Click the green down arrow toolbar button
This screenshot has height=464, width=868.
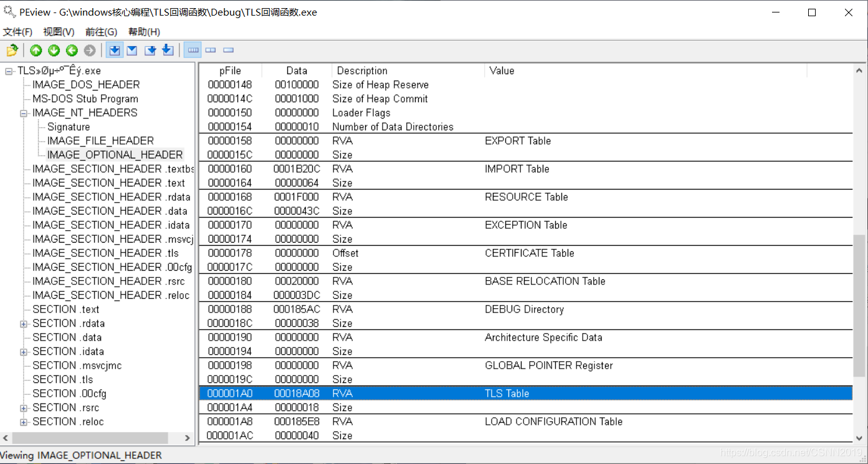coord(54,51)
